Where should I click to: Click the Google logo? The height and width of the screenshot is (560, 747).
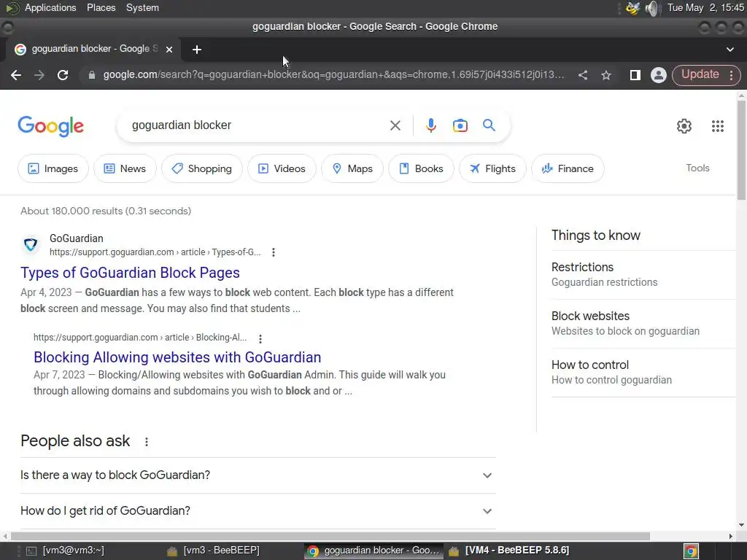51,126
